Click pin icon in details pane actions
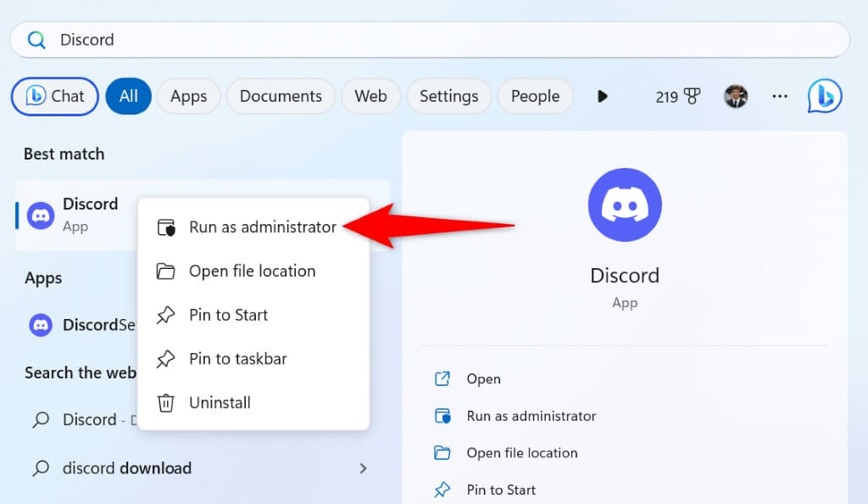This screenshot has width=868, height=504. pyautogui.click(x=442, y=490)
